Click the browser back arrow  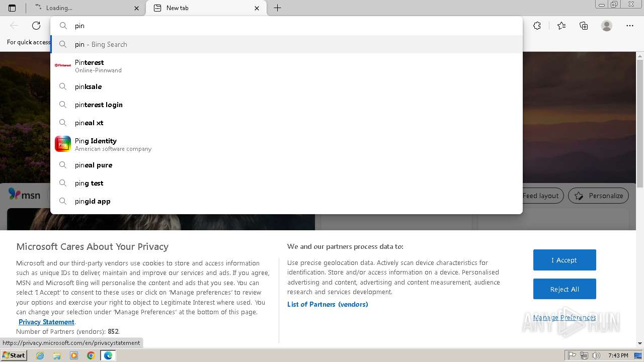point(14,26)
